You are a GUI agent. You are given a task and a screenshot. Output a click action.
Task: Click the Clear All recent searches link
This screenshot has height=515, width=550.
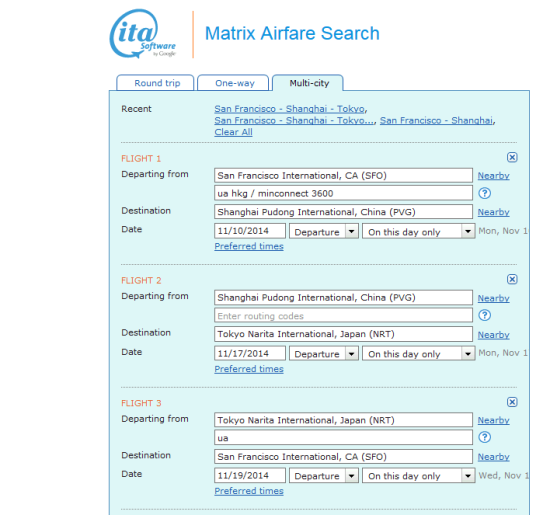[233, 132]
